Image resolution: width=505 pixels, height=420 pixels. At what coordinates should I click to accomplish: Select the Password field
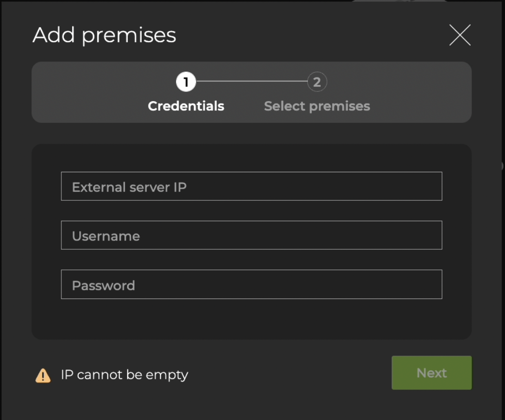click(252, 285)
